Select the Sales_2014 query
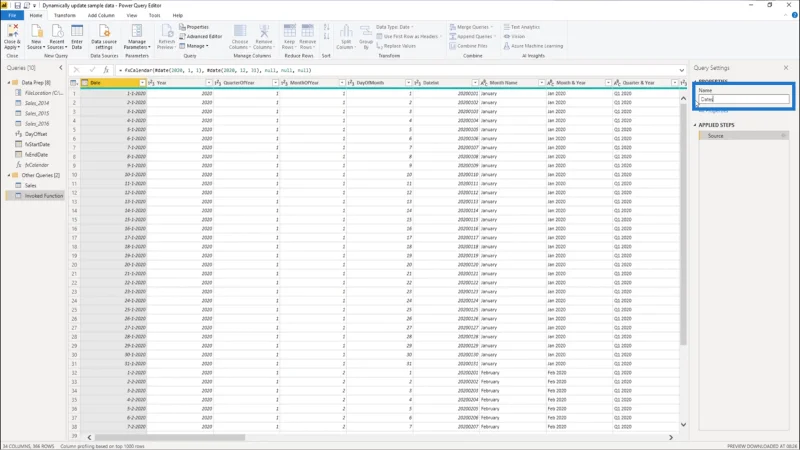The height and width of the screenshot is (450, 800). click(x=37, y=103)
